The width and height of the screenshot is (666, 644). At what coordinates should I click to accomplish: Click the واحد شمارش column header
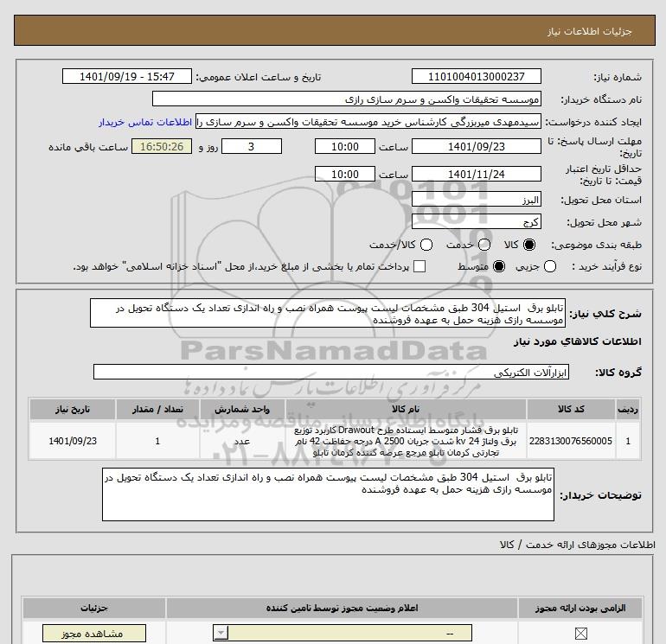click(242, 409)
